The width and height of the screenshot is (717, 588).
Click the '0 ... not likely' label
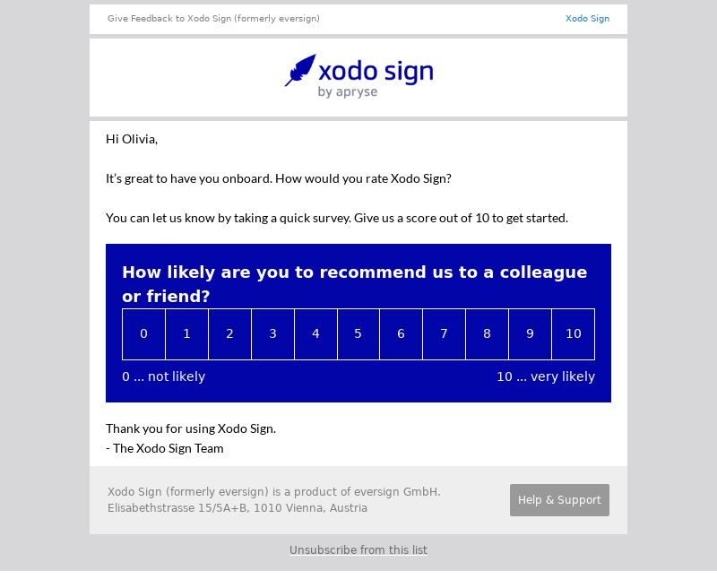163,376
